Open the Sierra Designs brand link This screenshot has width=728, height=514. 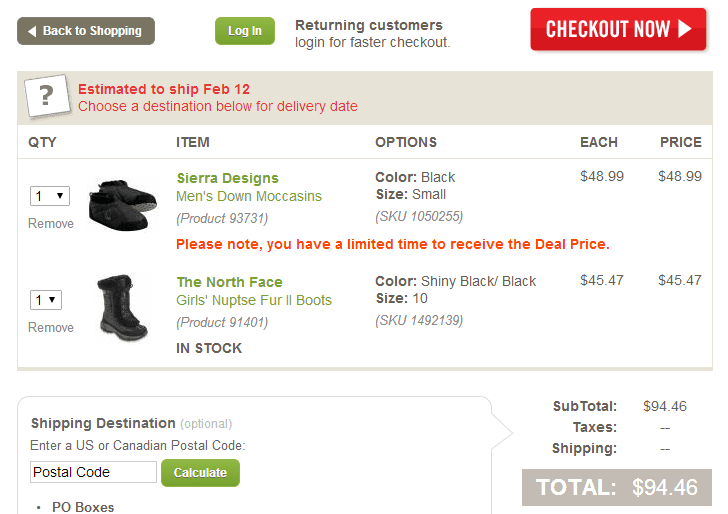(x=227, y=178)
